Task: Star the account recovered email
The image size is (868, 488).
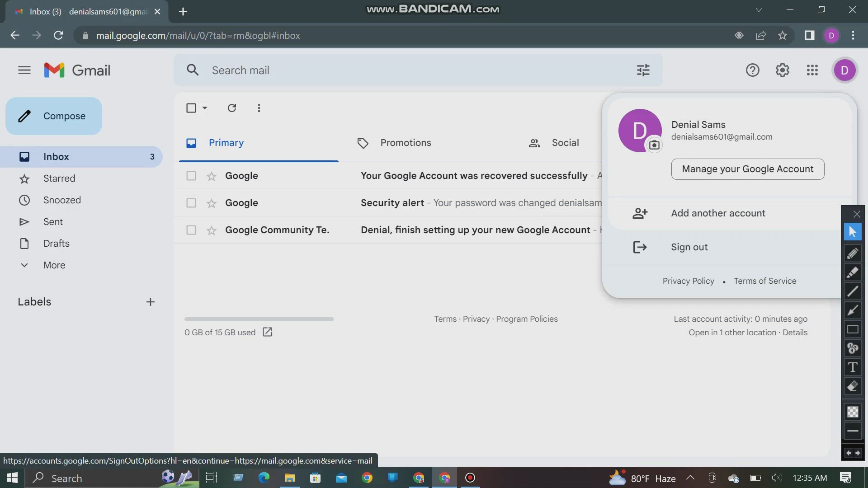Action: click(x=211, y=176)
